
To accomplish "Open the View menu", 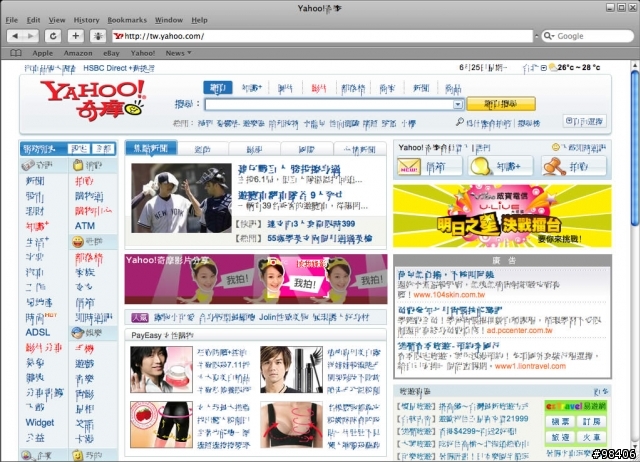I will pos(57,20).
